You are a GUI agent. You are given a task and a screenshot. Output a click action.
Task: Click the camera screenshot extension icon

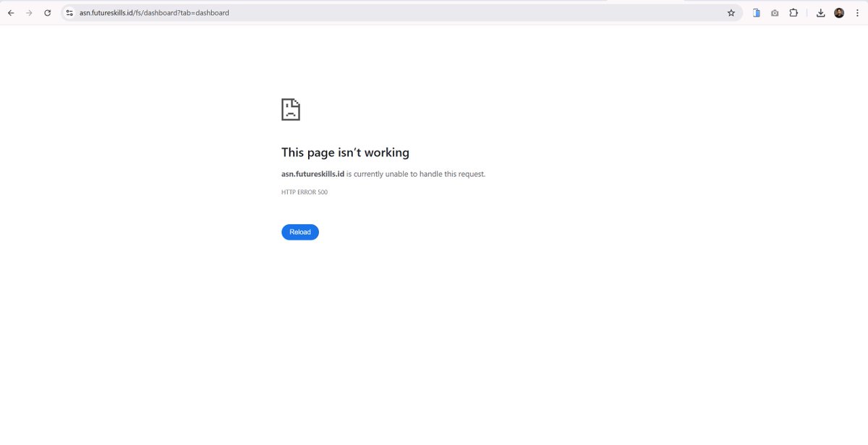click(x=775, y=13)
